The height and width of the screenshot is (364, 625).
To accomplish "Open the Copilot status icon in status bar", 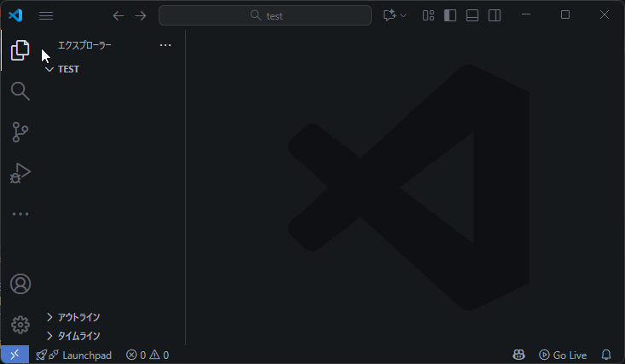I will click(518, 355).
